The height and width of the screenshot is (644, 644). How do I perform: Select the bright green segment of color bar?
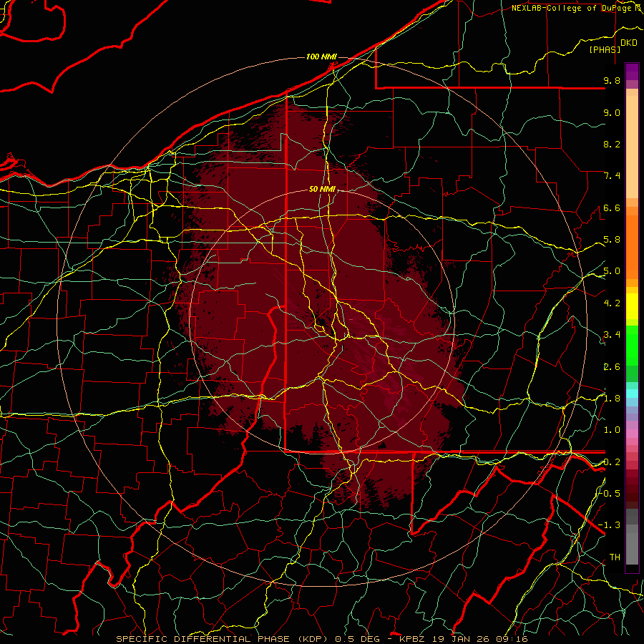[x=632, y=347]
